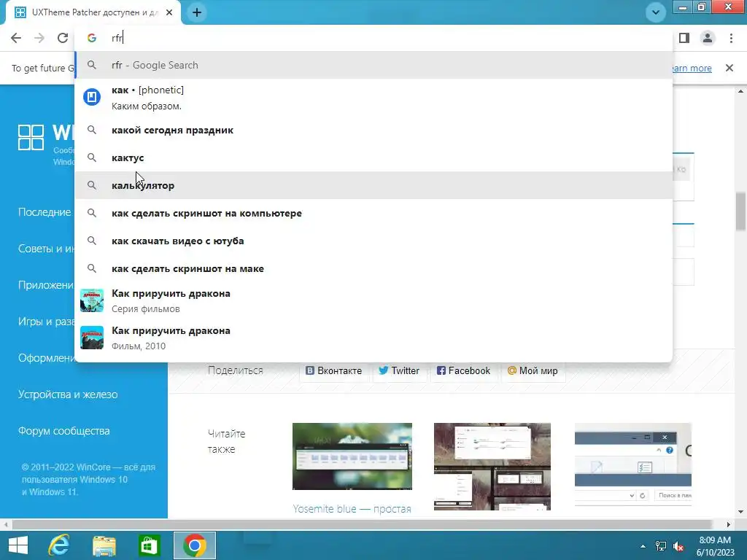Open the right blue window thumbnail
Screen dimensions: 747x560
(x=632, y=464)
